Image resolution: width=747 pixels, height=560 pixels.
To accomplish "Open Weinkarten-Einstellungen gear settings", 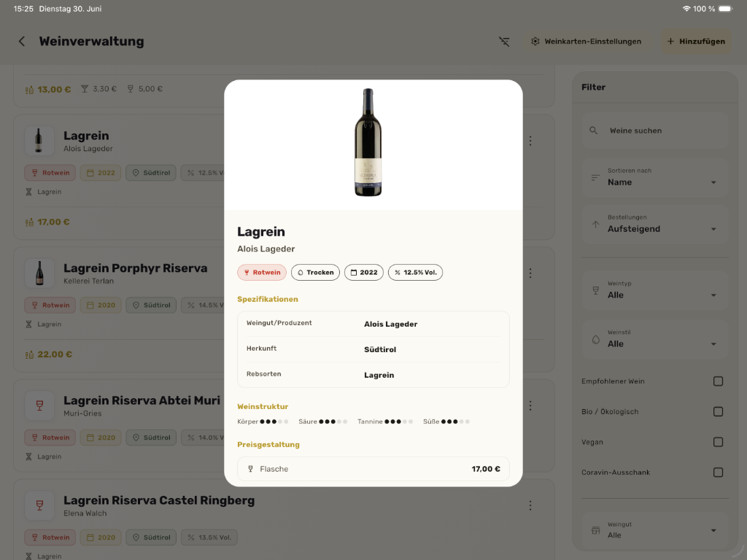I will [x=586, y=42].
